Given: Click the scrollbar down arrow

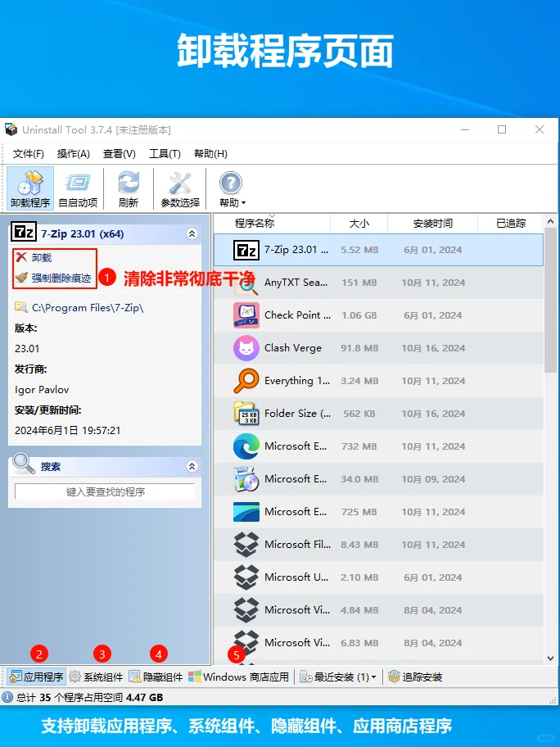Looking at the screenshot, I should point(550,659).
